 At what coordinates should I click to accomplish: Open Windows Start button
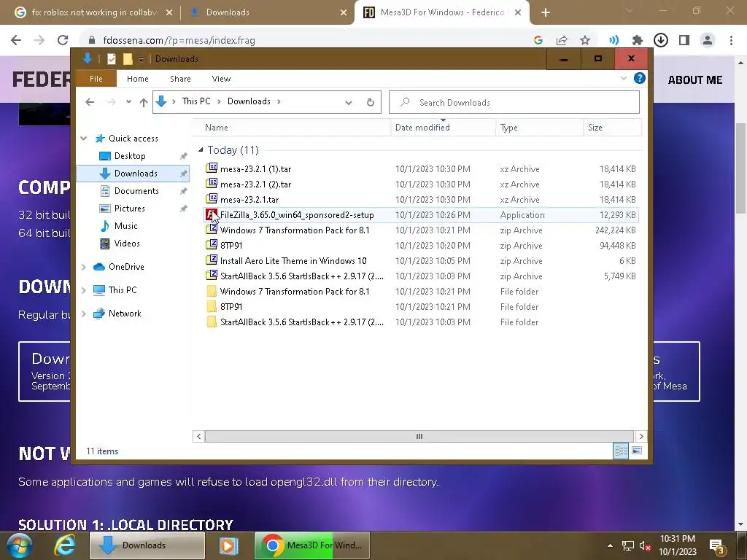pyautogui.click(x=19, y=545)
